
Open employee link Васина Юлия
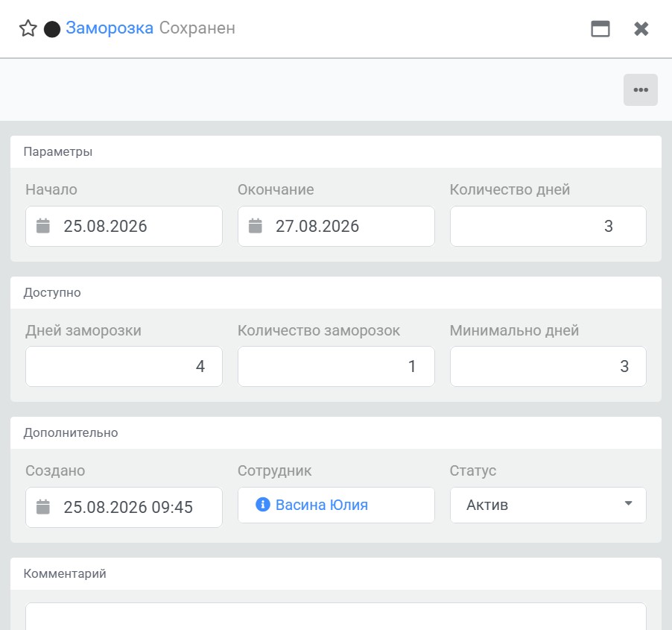pos(321,505)
